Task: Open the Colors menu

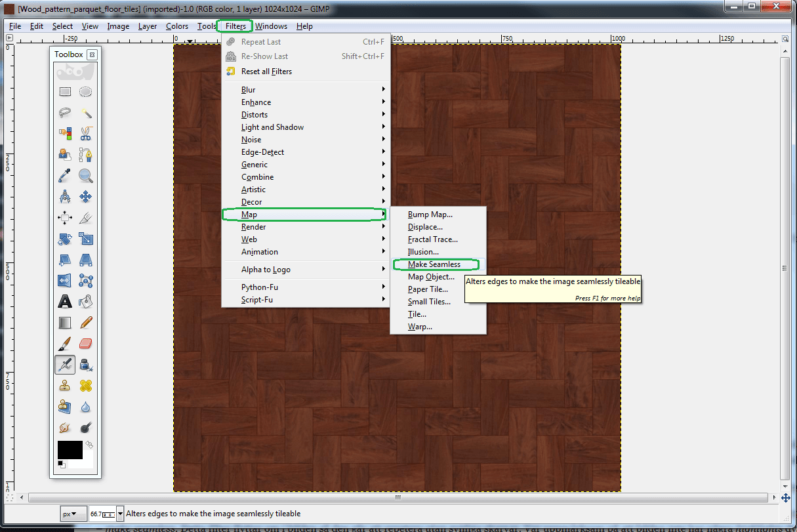Action: 177,26
